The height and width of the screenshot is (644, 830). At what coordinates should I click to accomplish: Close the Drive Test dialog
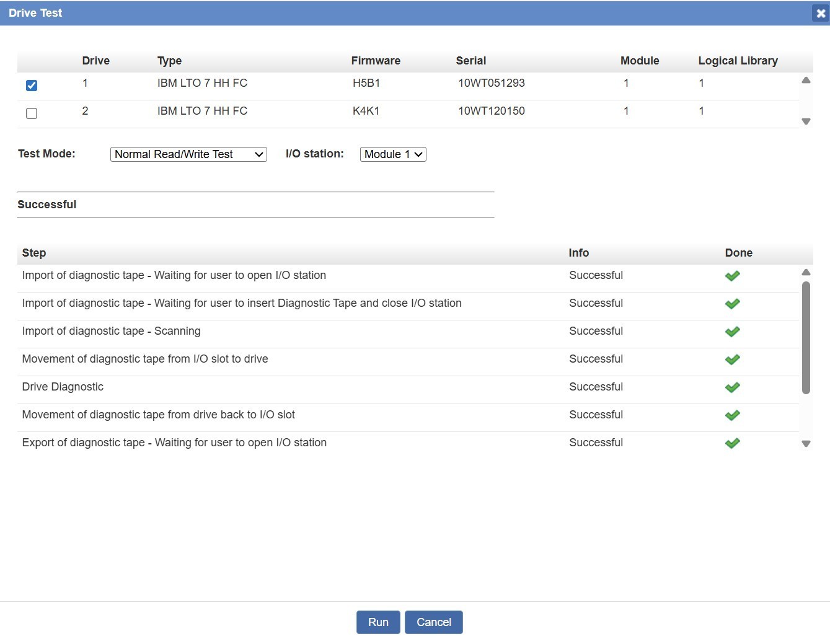click(x=820, y=13)
